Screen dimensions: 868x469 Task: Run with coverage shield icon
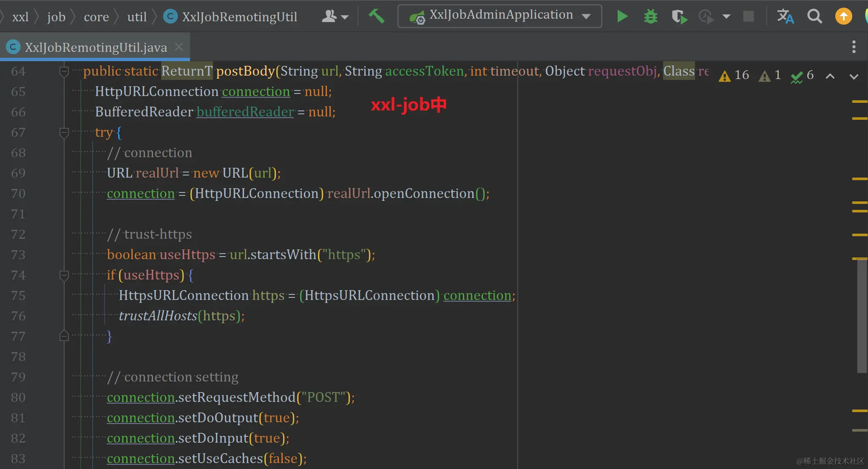click(679, 17)
